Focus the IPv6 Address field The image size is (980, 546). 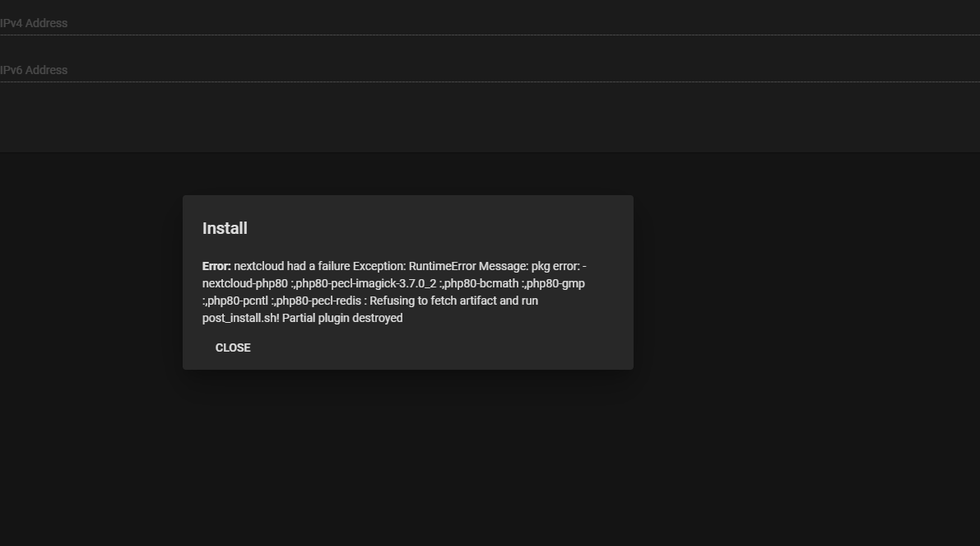coord(490,70)
